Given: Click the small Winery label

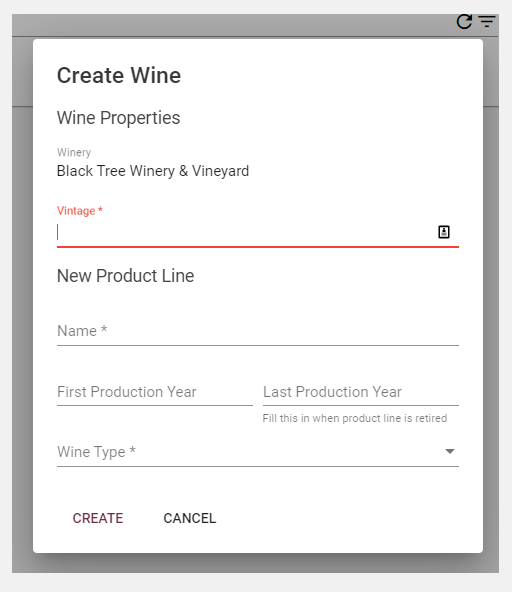Looking at the screenshot, I should click(74, 153).
